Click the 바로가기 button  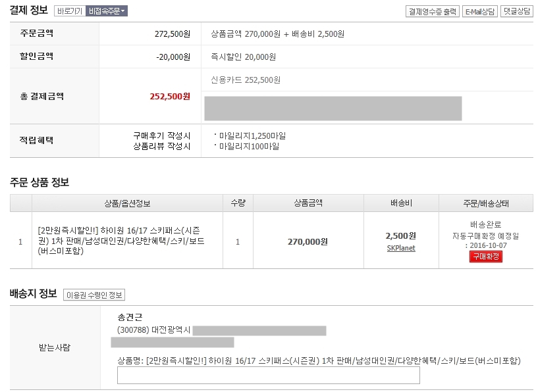(70, 11)
